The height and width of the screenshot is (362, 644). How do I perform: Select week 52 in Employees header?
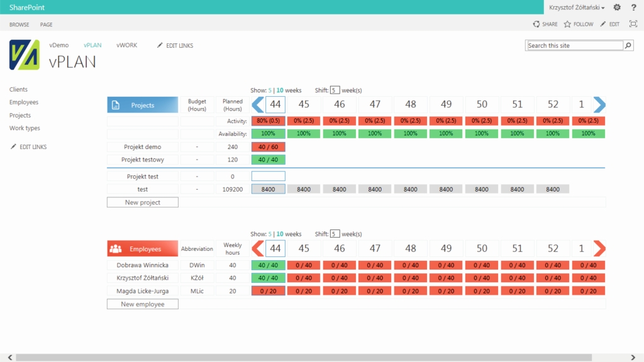[x=553, y=248]
